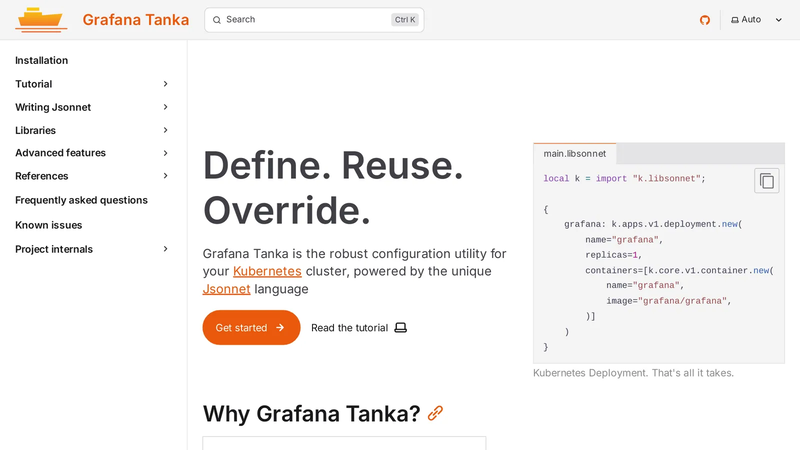Screen dimensions: 800x450
Task: Follow the Read the tutorial link
Action: [359, 328]
